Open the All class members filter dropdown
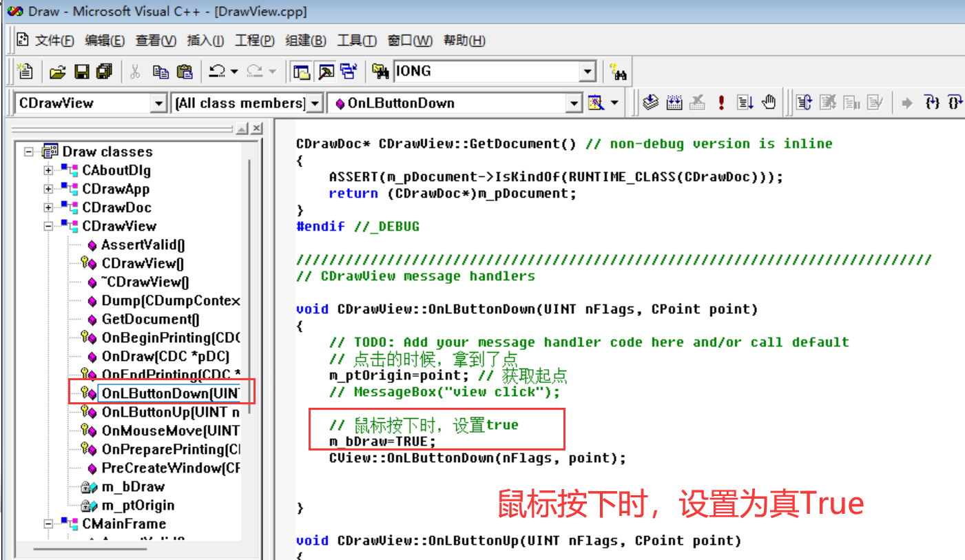The height and width of the screenshot is (560, 965). click(x=315, y=103)
